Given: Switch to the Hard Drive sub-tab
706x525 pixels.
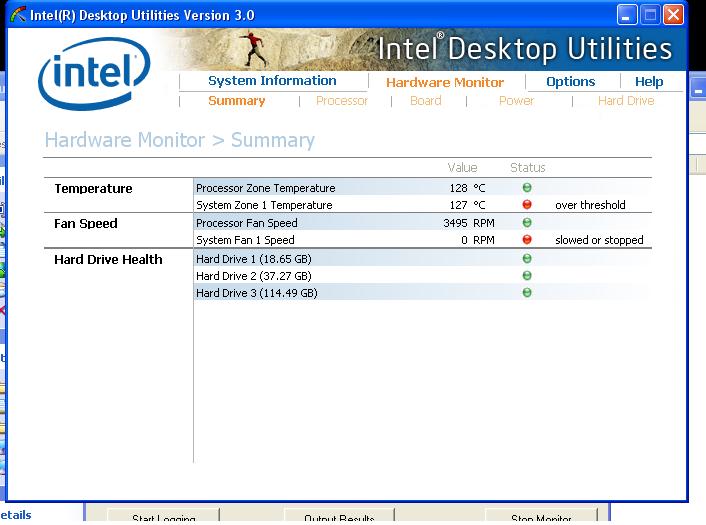Looking at the screenshot, I should click(626, 100).
